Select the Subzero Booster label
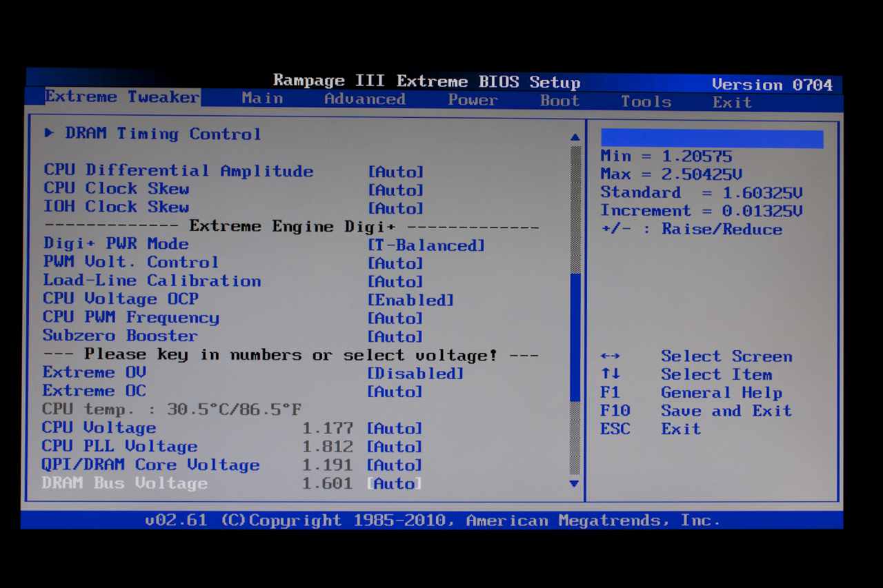Screen dimensions: 883x588 pos(120,336)
